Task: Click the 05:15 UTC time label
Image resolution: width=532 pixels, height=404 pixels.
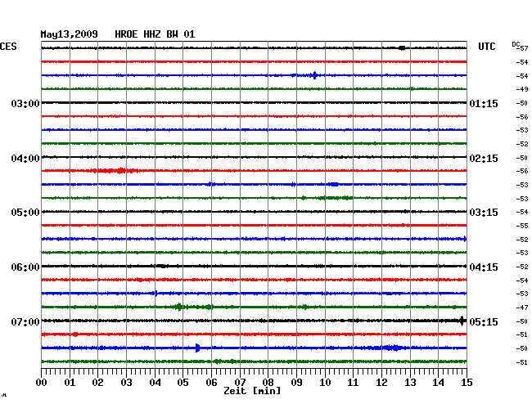Action: 484,321
